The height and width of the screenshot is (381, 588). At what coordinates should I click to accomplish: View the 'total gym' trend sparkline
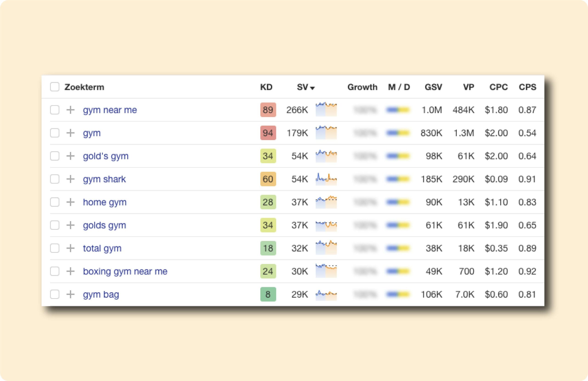point(326,247)
